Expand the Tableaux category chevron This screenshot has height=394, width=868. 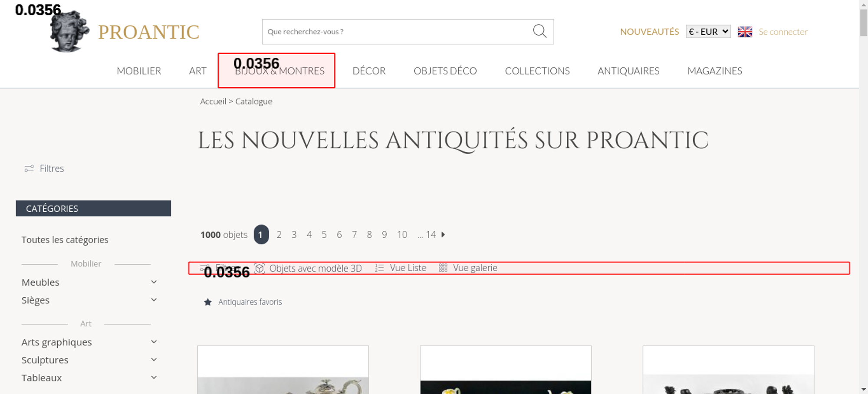coord(154,378)
